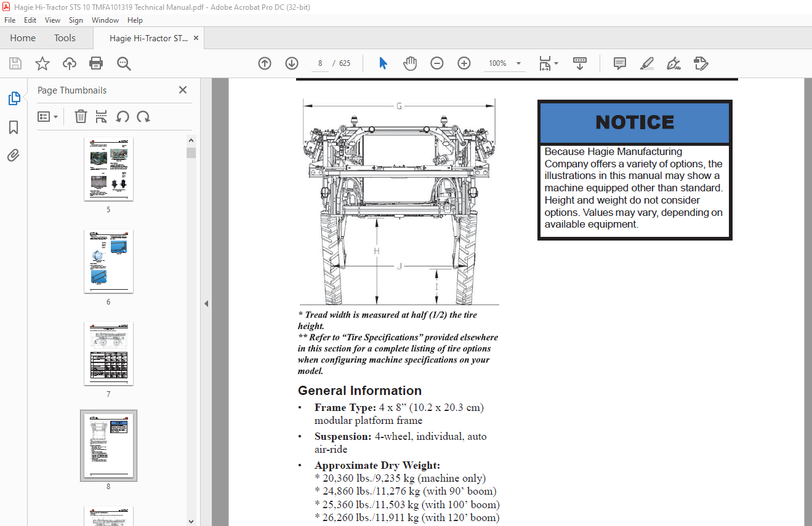812x526 pixels.
Task: Open the find text magnifier icon
Action: pos(124,63)
